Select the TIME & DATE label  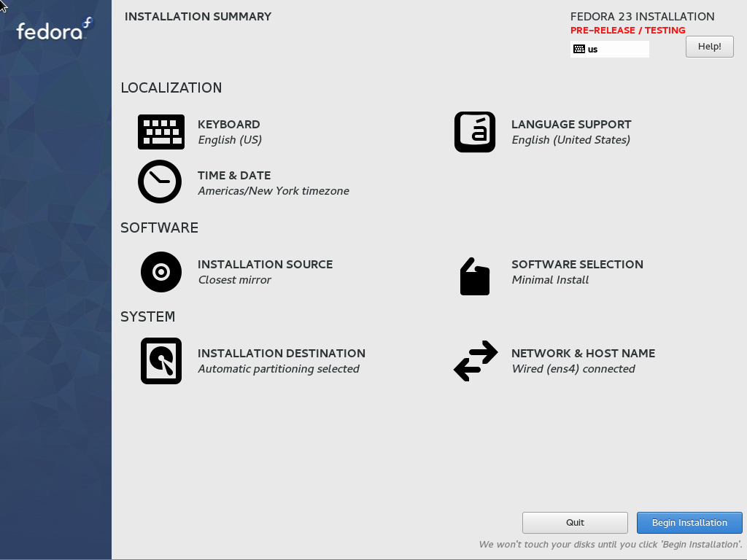click(x=234, y=175)
